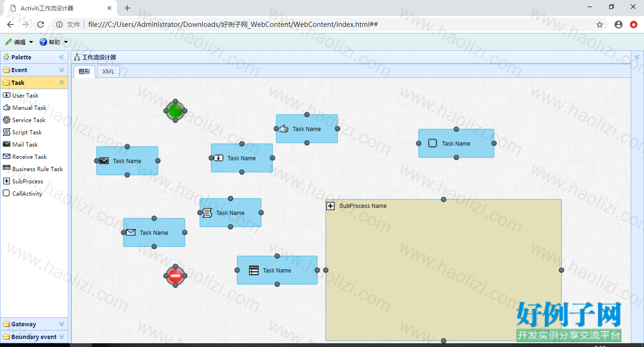The height and width of the screenshot is (347, 644).
Task: Click the business rule table icon on canvas
Action: pos(254,270)
